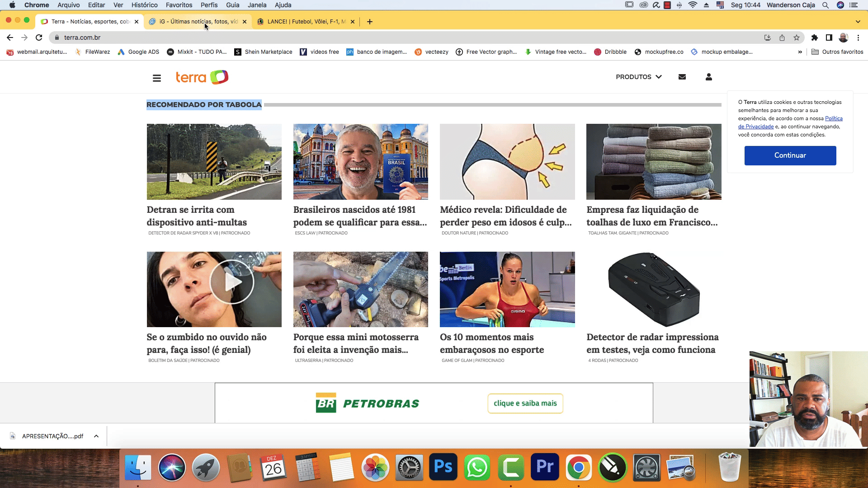Expand the APRESENTAÇÃO pdf download options
The image size is (868, 488).
tap(96, 436)
